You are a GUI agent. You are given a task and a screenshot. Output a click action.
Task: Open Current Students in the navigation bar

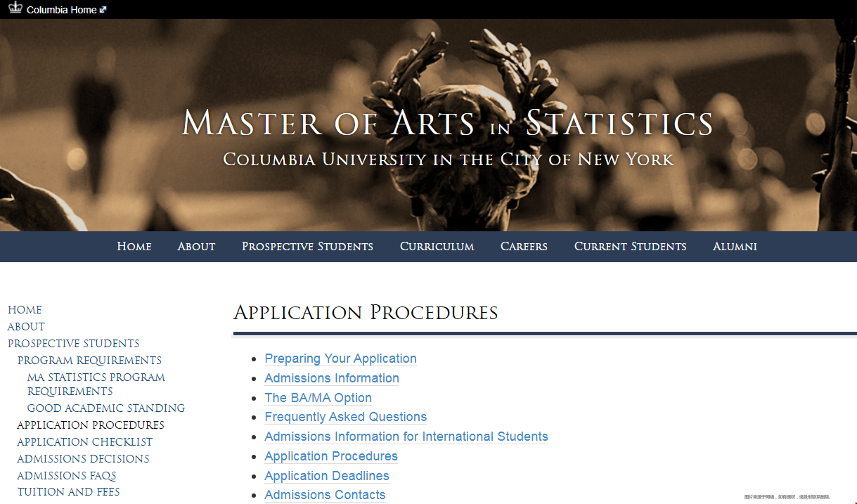(630, 246)
